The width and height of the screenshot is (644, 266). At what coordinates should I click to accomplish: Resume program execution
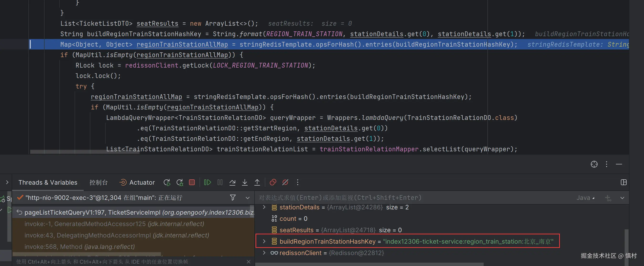tap(207, 183)
